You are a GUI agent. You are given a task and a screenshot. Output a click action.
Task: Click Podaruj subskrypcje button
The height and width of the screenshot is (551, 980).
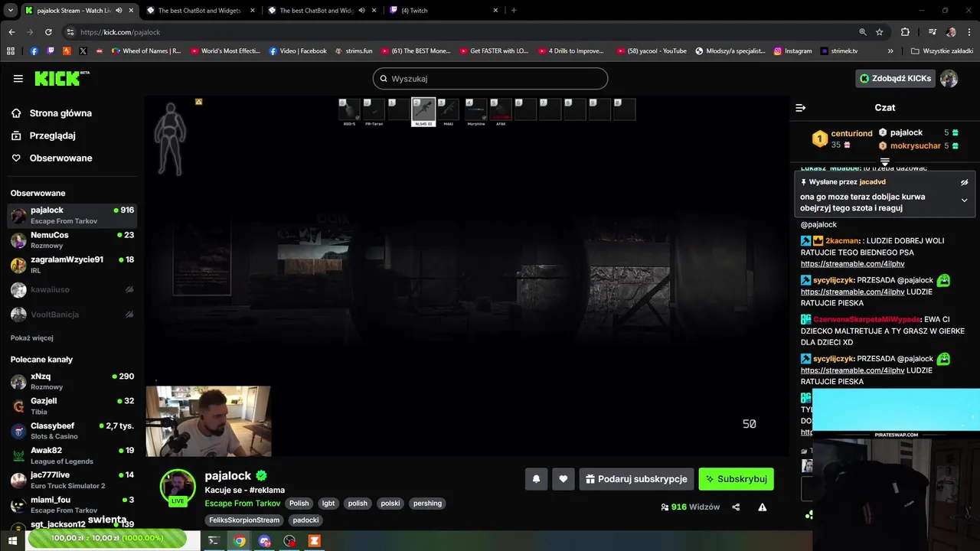pyautogui.click(x=636, y=479)
